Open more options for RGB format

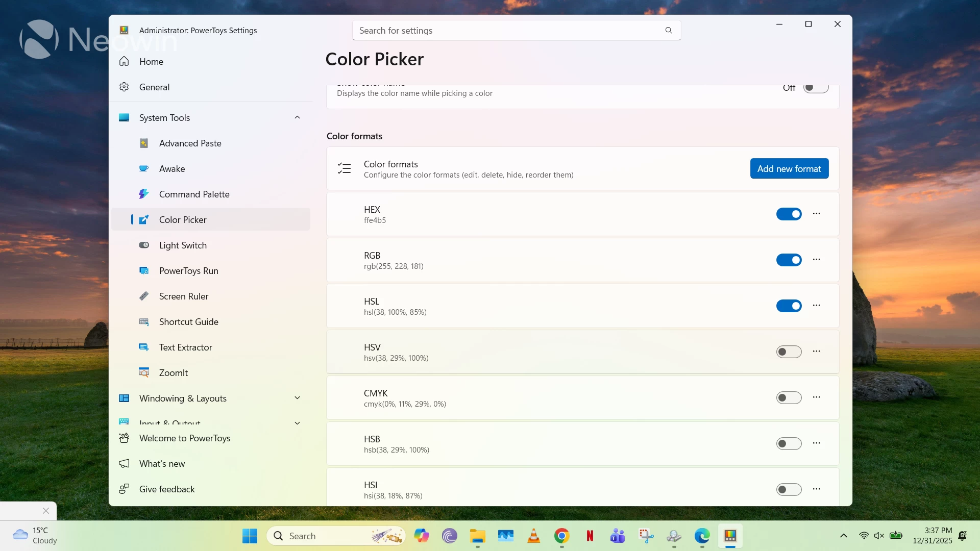817,260
